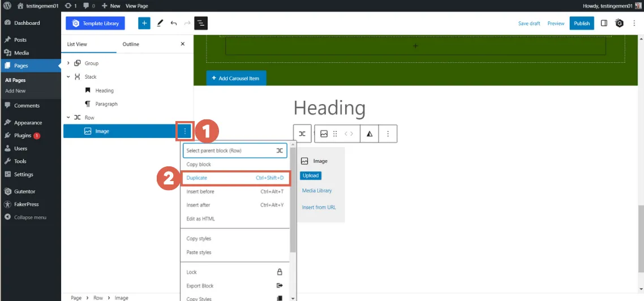Open the WordPress logo menu
644x301 pixels.
[7, 6]
